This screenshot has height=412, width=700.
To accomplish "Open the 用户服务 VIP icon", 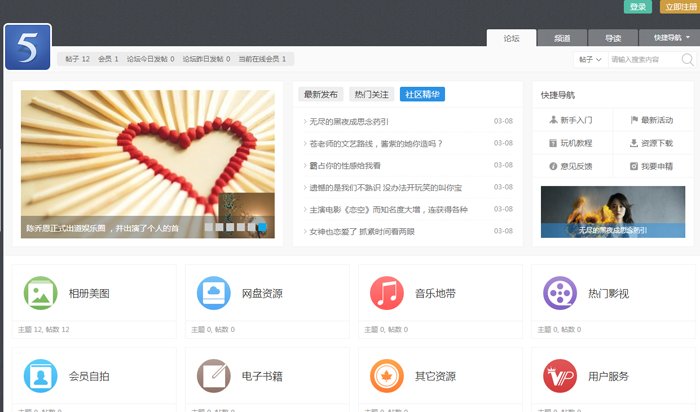I will tap(560, 376).
